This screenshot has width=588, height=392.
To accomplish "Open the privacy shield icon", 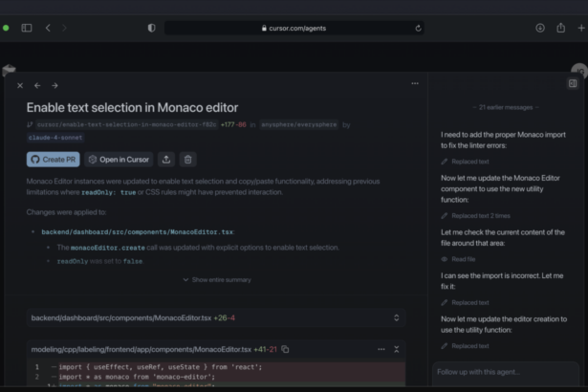I will pyautogui.click(x=151, y=28).
